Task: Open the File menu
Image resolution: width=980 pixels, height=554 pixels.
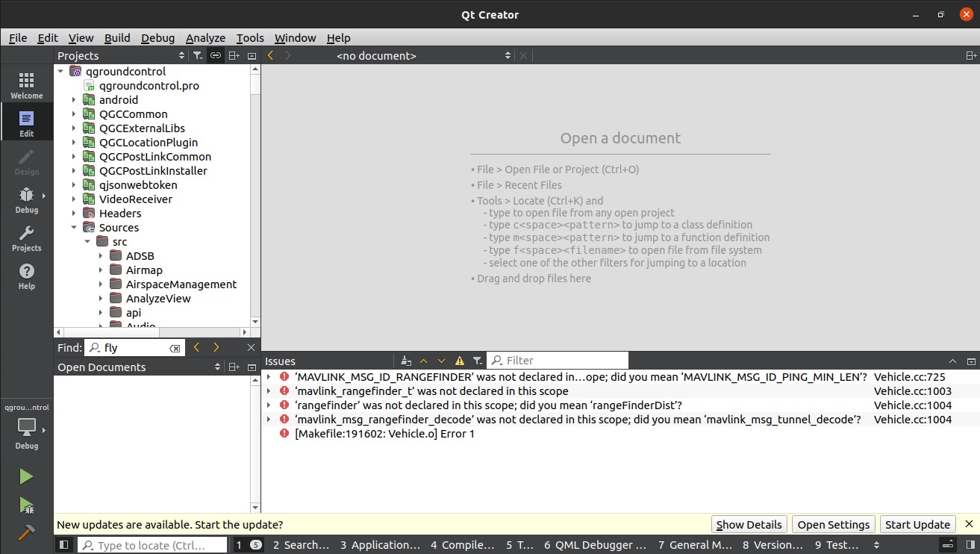Action: [x=18, y=37]
